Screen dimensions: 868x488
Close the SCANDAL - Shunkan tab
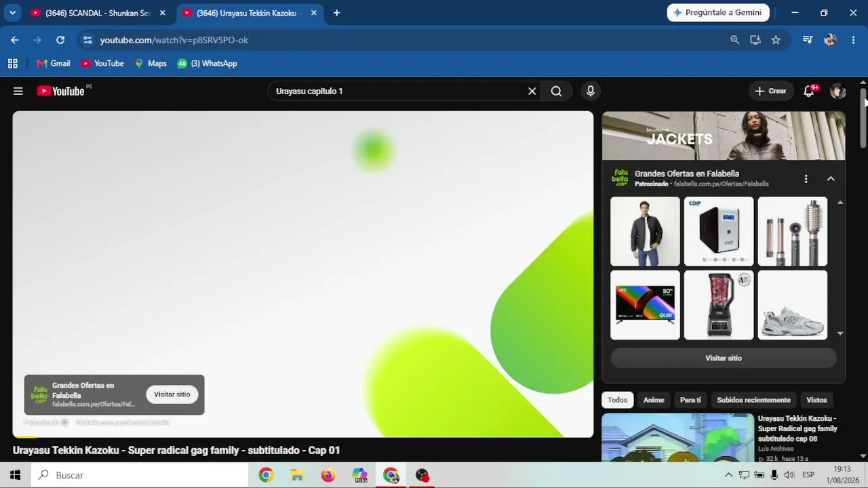(x=163, y=13)
